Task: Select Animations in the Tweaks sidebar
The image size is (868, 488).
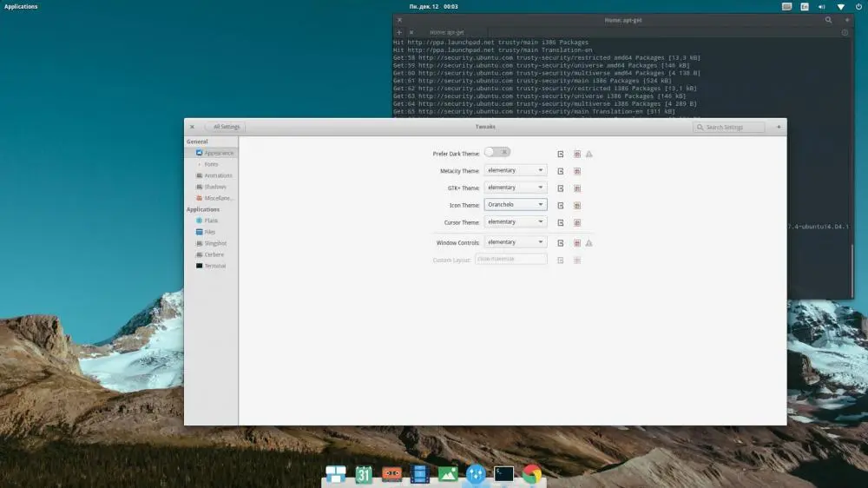Action: 212,175
